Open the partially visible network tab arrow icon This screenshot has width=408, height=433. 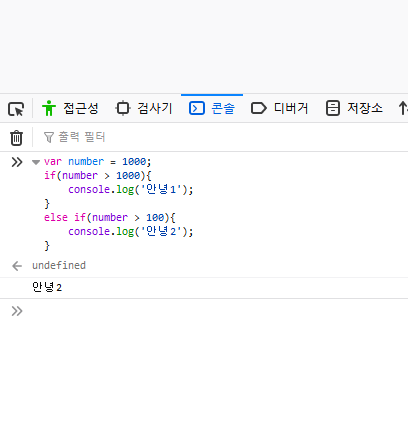pos(403,108)
